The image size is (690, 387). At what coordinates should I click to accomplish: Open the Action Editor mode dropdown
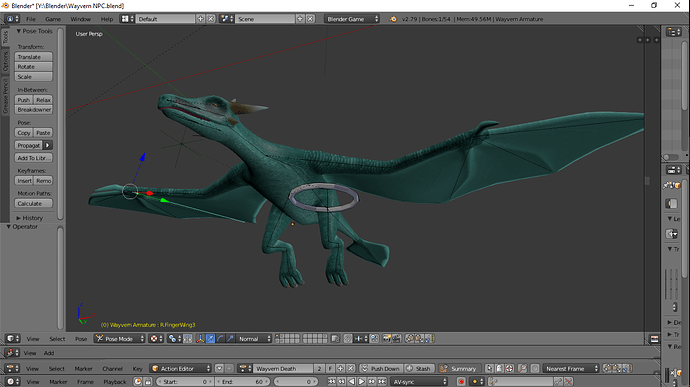point(181,369)
